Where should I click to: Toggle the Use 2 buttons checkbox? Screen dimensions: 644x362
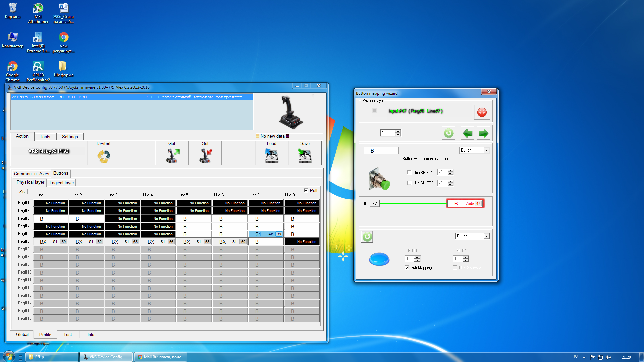click(x=455, y=267)
